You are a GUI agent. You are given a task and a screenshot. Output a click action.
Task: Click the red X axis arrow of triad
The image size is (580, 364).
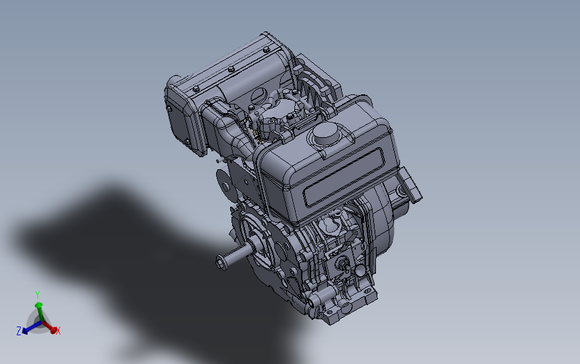[x=50, y=326]
